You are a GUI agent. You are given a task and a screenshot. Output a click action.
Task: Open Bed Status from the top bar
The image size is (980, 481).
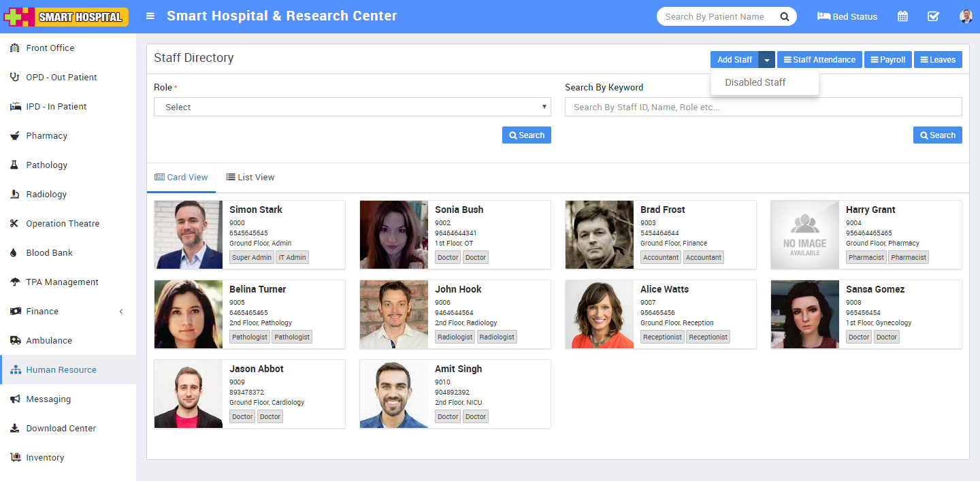pyautogui.click(x=847, y=16)
